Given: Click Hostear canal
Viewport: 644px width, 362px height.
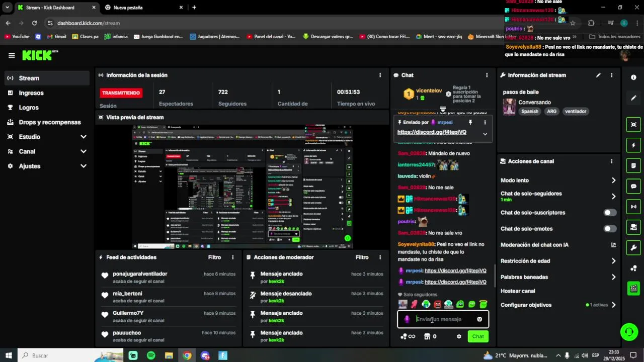Looking at the screenshot, I should pos(518,291).
